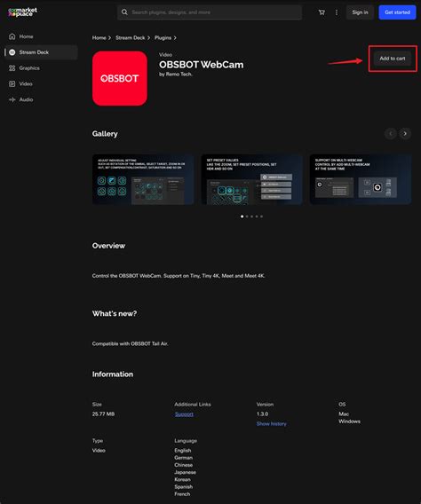The height and width of the screenshot is (504, 421).
Task: Click the Stream Deck breadcrumb link
Action: click(x=131, y=37)
